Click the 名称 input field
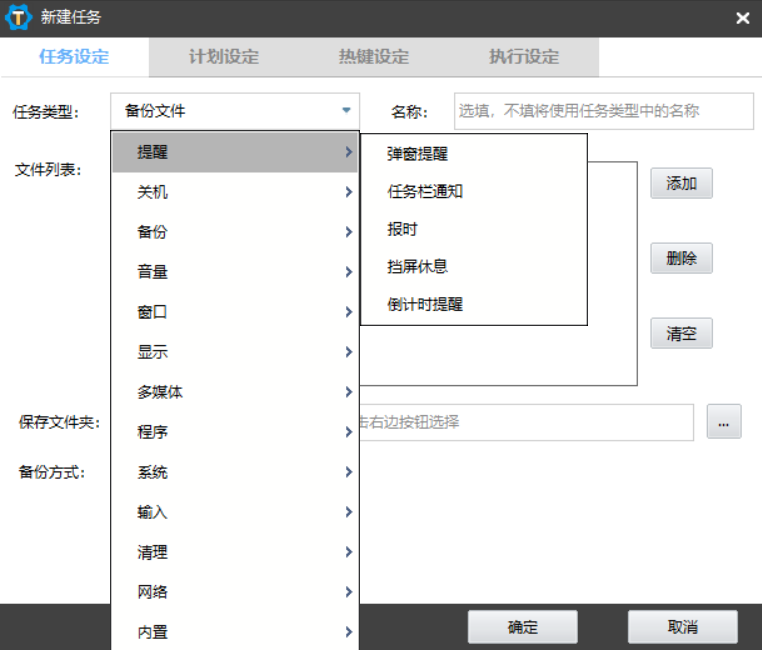The image size is (762, 650). pyautogui.click(x=603, y=111)
